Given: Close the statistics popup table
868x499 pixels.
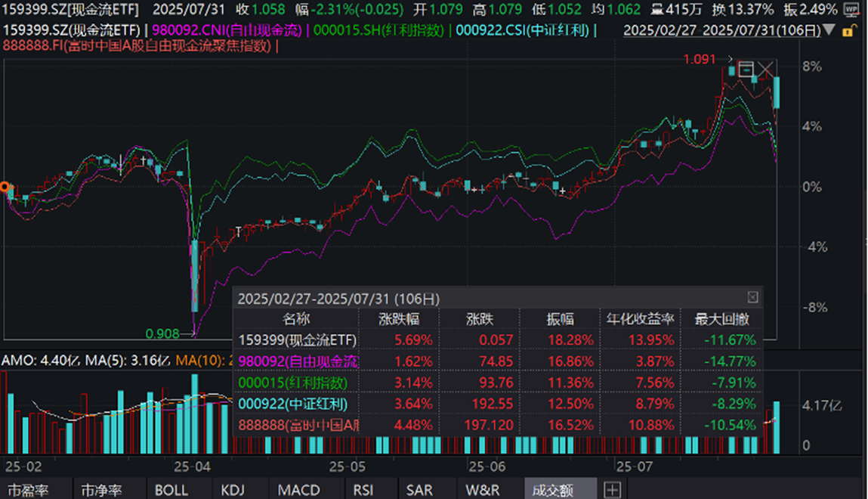Looking at the screenshot, I should tap(752, 297).
